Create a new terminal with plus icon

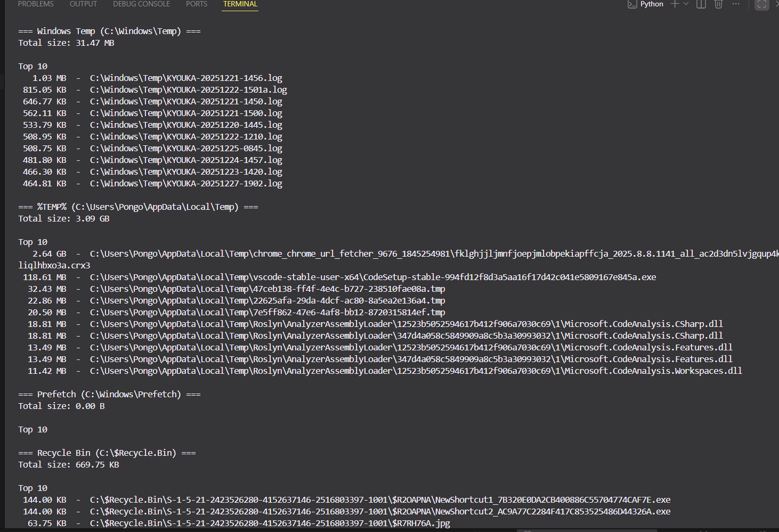675,4
